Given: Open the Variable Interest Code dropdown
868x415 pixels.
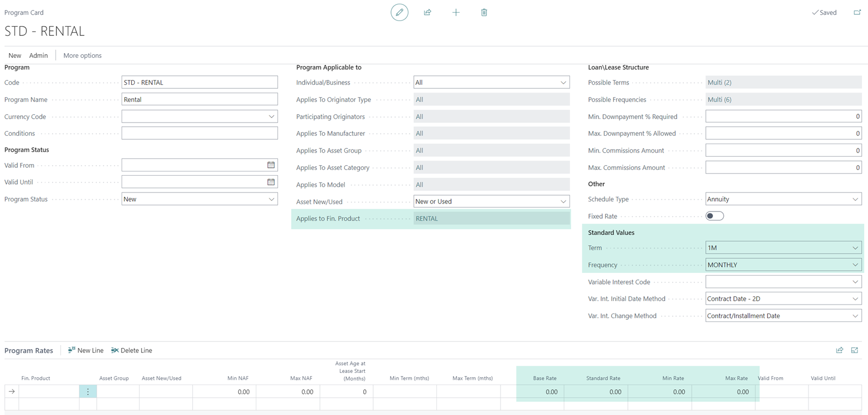Looking at the screenshot, I should click(855, 282).
